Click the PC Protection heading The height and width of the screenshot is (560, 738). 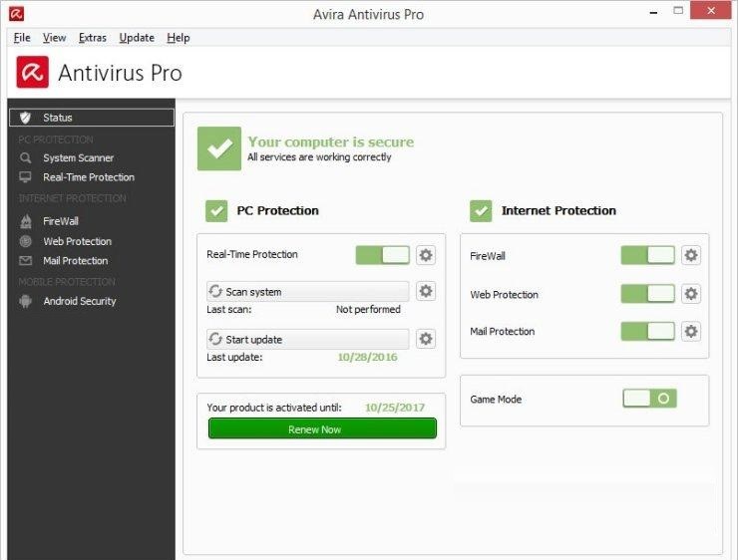pos(277,210)
